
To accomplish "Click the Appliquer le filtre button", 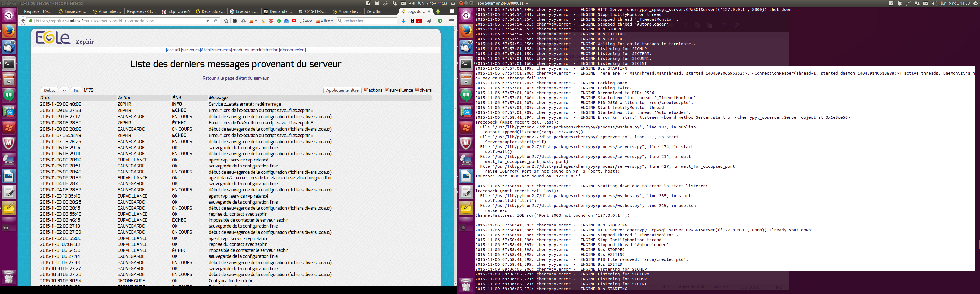I will 342,91.
